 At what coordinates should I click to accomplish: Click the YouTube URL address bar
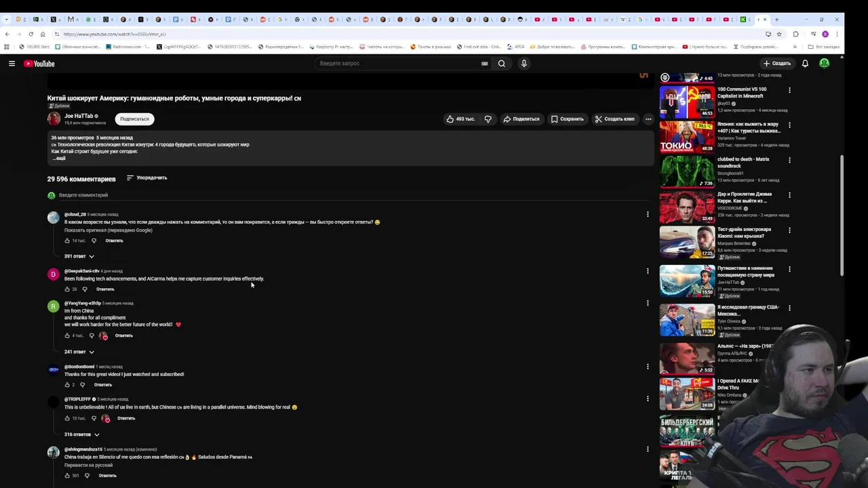[407, 34]
